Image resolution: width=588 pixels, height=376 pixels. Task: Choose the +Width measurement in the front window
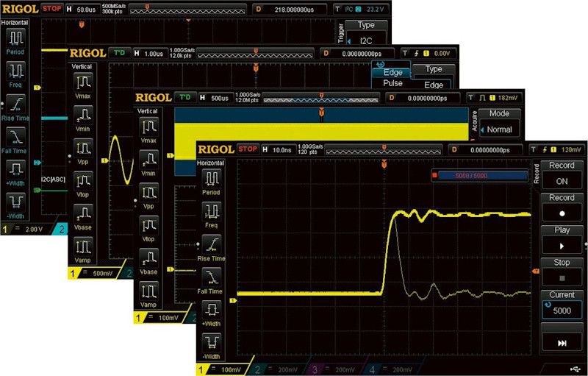pos(212,313)
